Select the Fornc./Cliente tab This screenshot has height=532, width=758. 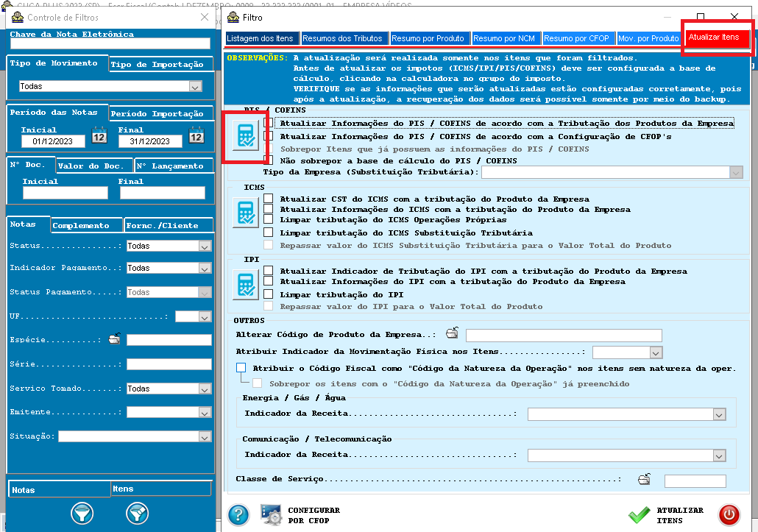[169, 225]
